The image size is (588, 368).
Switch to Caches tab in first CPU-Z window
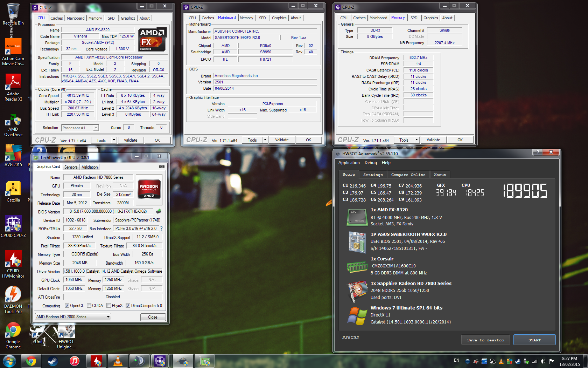point(56,18)
